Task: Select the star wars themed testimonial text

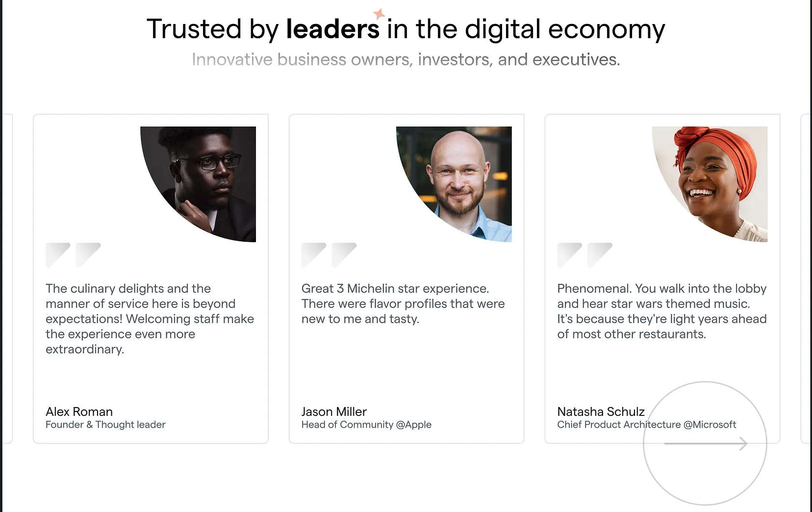Action: coord(662,311)
